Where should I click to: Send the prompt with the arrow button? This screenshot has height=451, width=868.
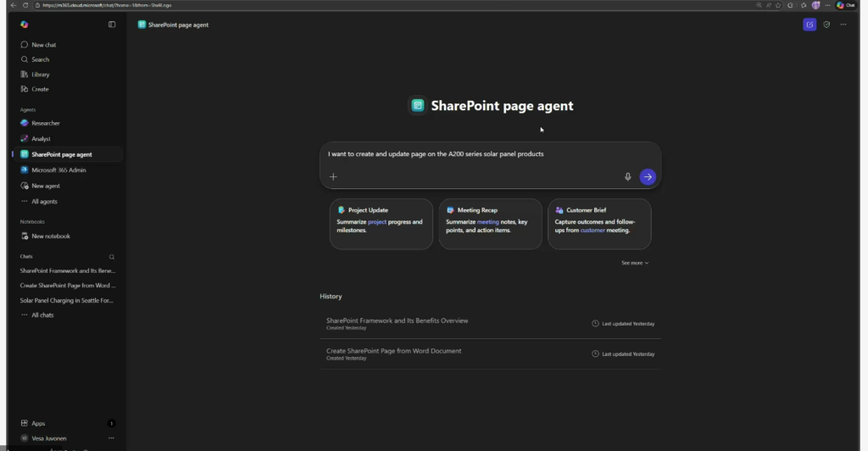point(648,177)
